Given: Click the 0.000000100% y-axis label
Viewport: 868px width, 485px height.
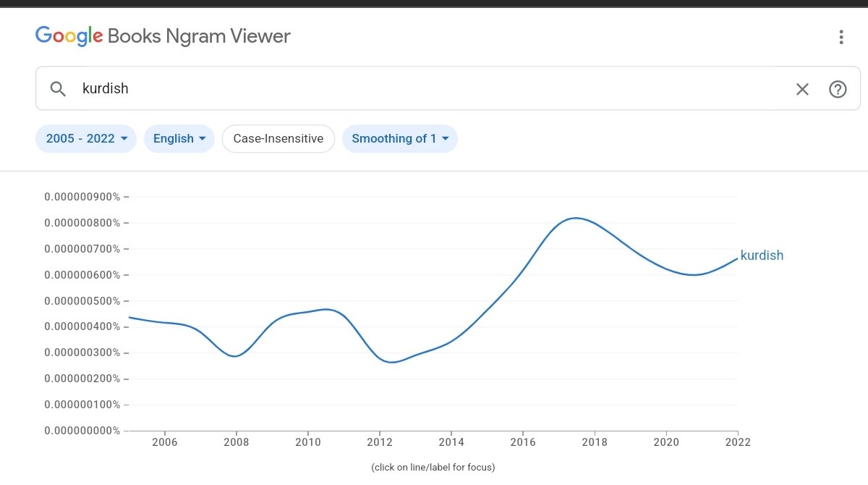Looking at the screenshot, I should tap(82, 405).
